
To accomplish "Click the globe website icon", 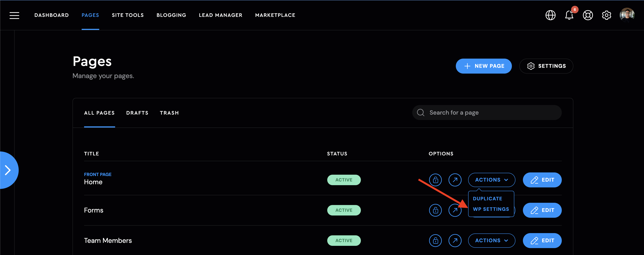I will (550, 15).
